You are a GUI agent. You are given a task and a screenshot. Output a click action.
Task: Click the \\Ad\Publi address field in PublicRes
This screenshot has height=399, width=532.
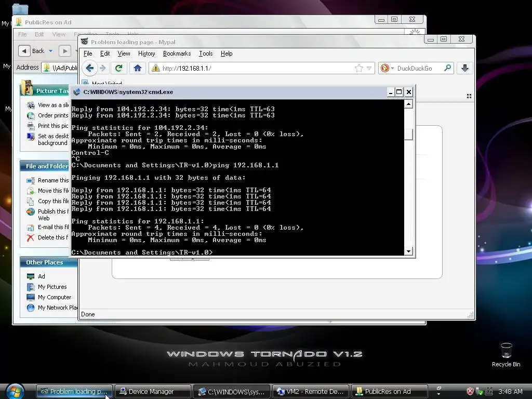(x=60, y=68)
